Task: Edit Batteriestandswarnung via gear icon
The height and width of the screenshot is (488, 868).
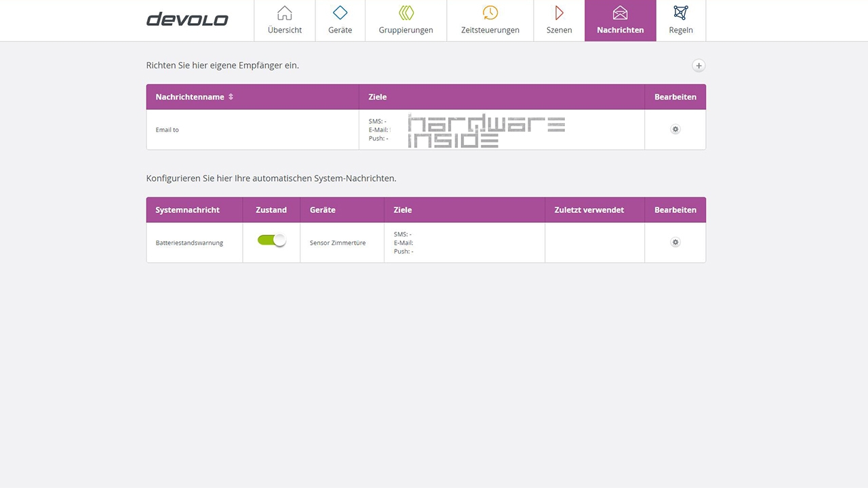Action: [x=675, y=243]
